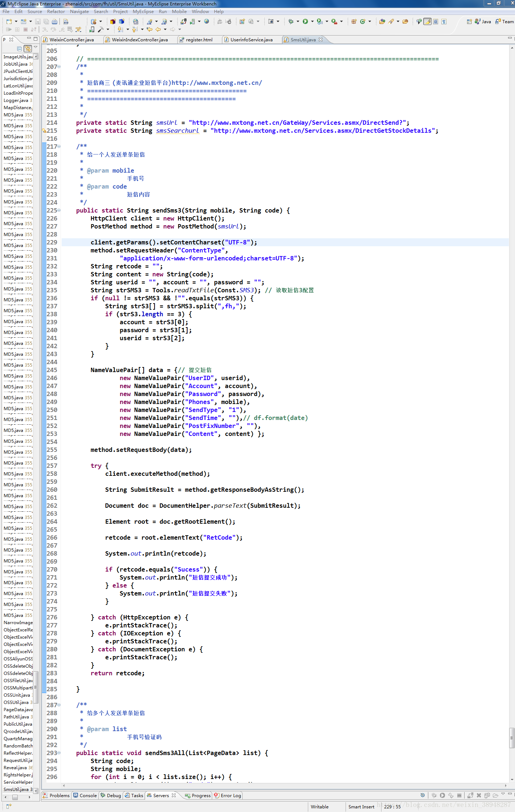Click the Debug bug icon
This screenshot has height=812, width=515.
[x=291, y=21]
